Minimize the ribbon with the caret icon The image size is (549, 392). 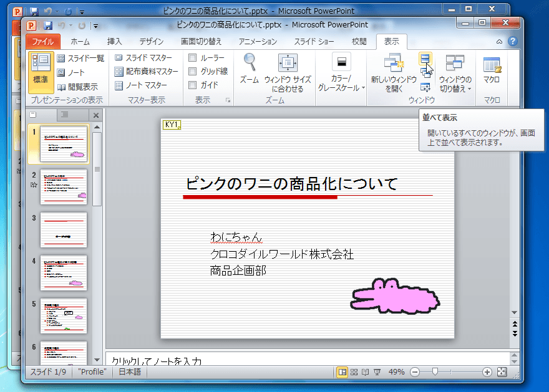click(x=499, y=42)
